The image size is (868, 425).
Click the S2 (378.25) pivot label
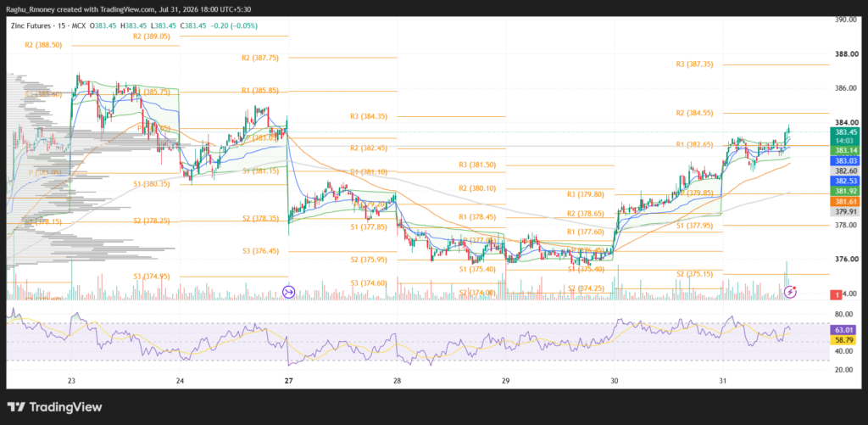tap(152, 220)
